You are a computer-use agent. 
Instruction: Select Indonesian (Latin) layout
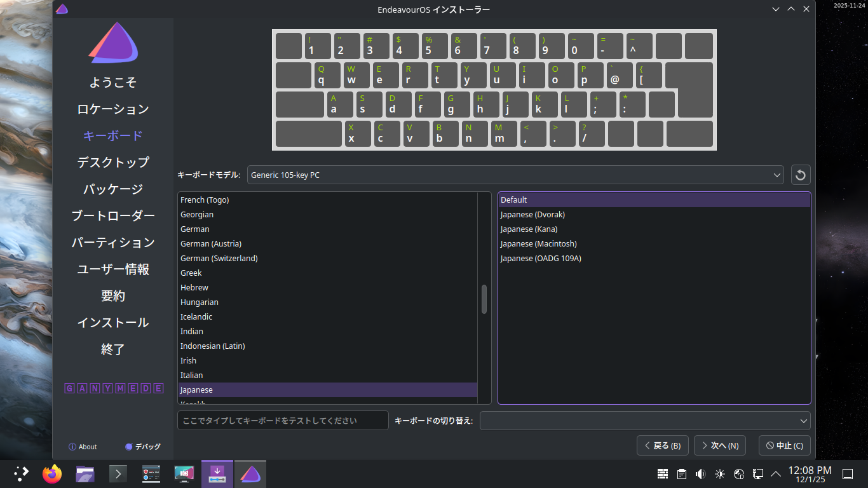pyautogui.click(x=327, y=346)
